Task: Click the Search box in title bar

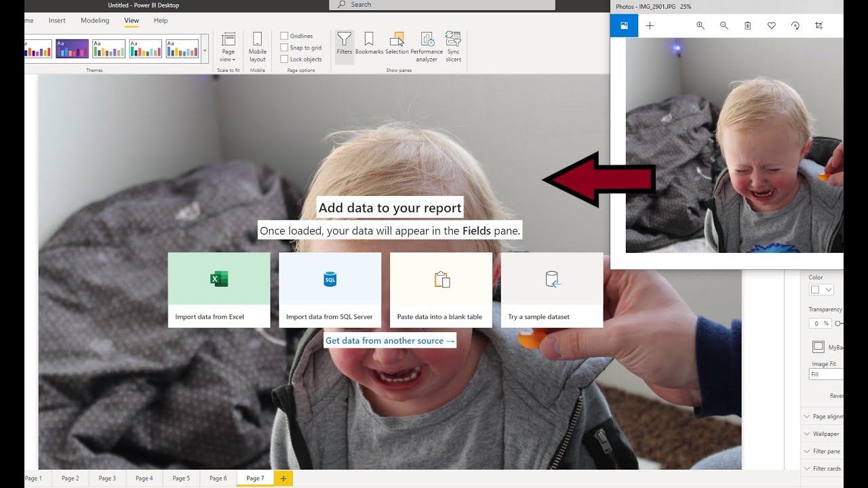Action: [442, 5]
